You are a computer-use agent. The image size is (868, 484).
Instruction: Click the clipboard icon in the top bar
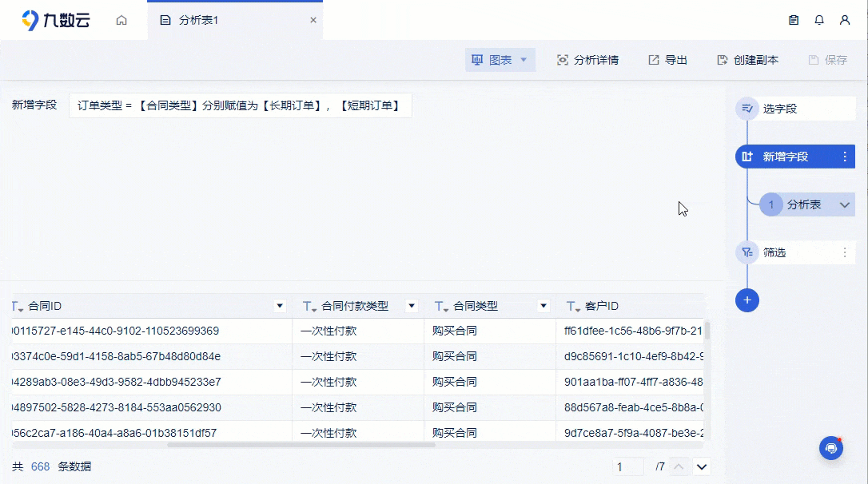793,19
